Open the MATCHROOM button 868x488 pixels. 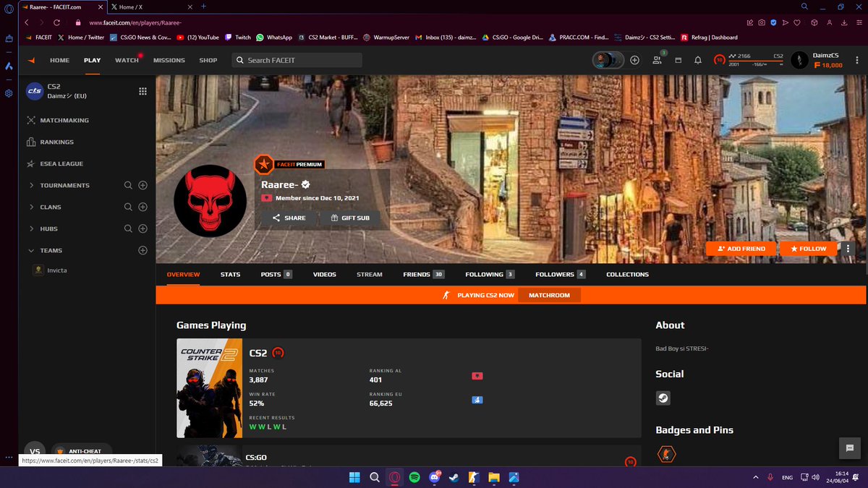pos(549,295)
